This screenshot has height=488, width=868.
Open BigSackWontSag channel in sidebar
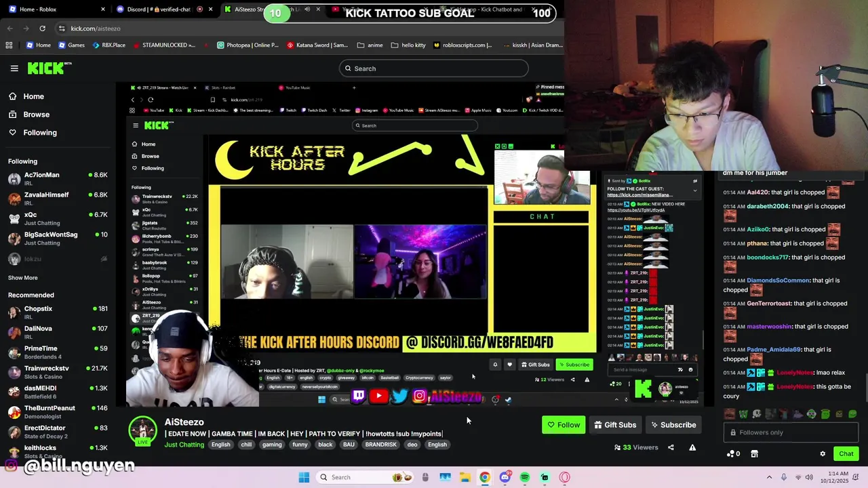(58, 238)
